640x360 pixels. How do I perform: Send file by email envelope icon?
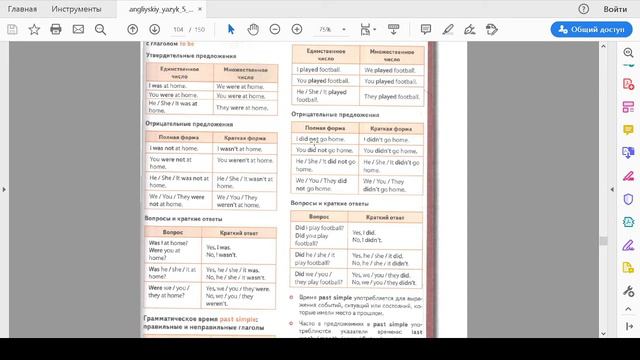78,29
